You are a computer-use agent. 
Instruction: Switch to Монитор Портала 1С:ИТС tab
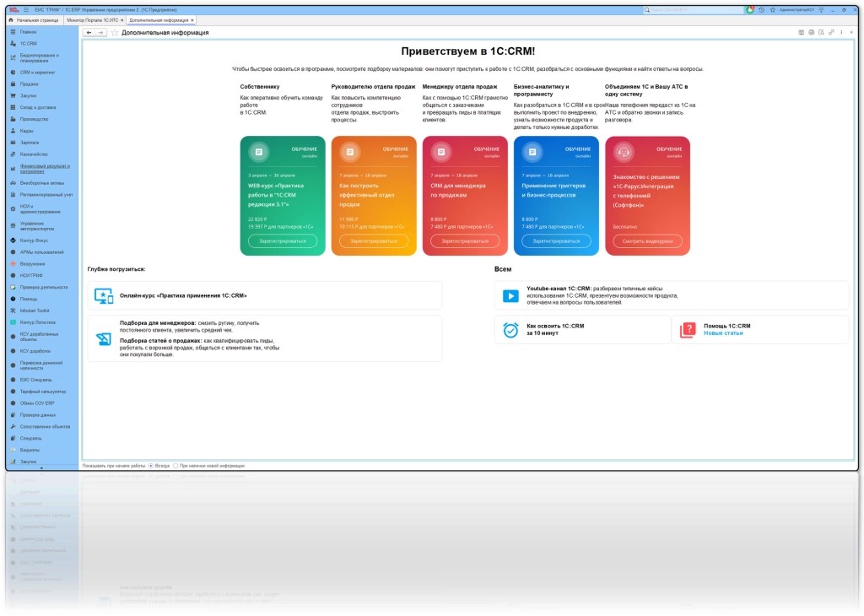tap(93, 20)
